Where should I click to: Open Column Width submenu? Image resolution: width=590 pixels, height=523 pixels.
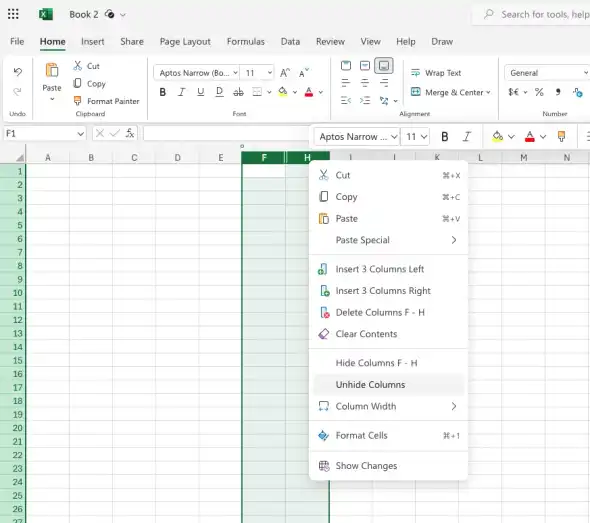pyautogui.click(x=388, y=406)
